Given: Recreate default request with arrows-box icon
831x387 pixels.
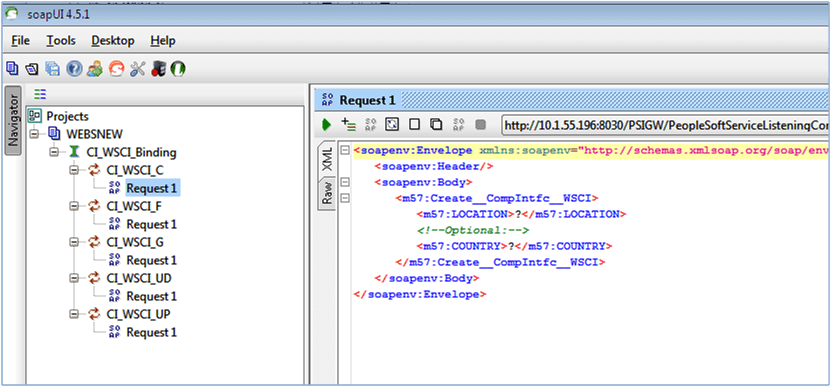Looking at the screenshot, I should click(x=391, y=125).
